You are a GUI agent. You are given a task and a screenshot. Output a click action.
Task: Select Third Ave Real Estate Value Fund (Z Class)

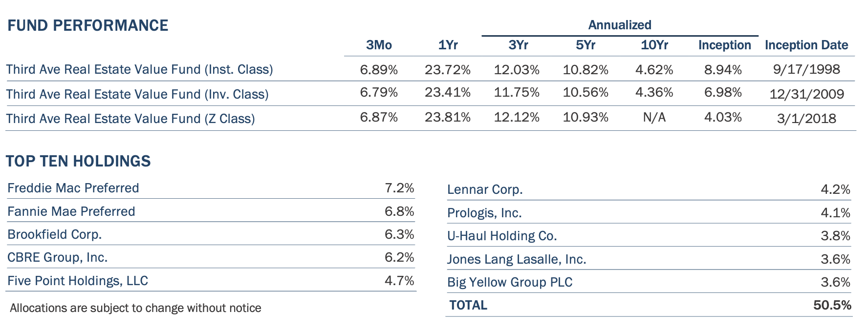click(130, 119)
